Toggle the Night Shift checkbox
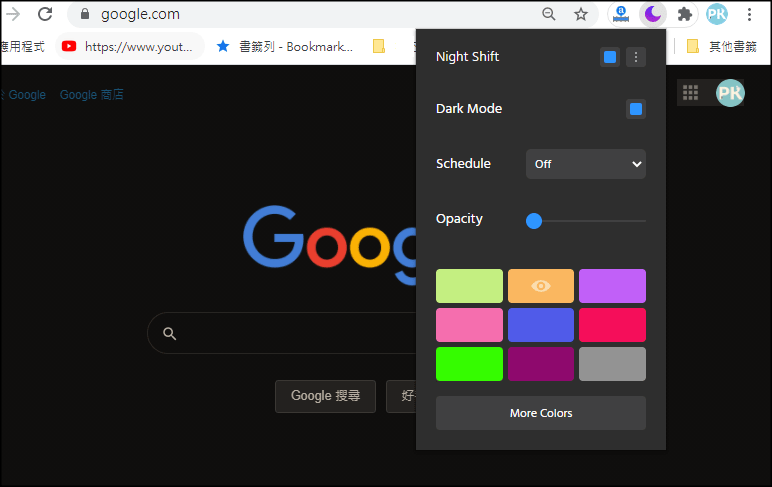This screenshot has height=487, width=772. (610, 57)
